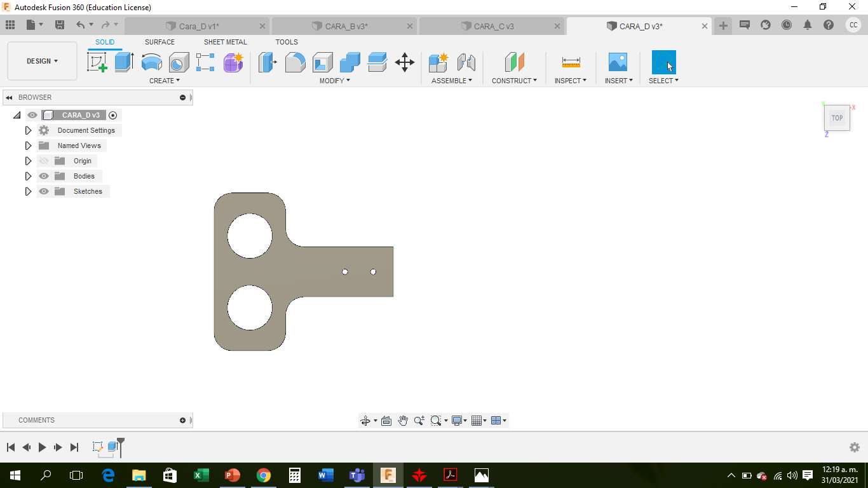Image resolution: width=868 pixels, height=488 pixels.
Task: Click the Save icon
Action: tap(60, 25)
